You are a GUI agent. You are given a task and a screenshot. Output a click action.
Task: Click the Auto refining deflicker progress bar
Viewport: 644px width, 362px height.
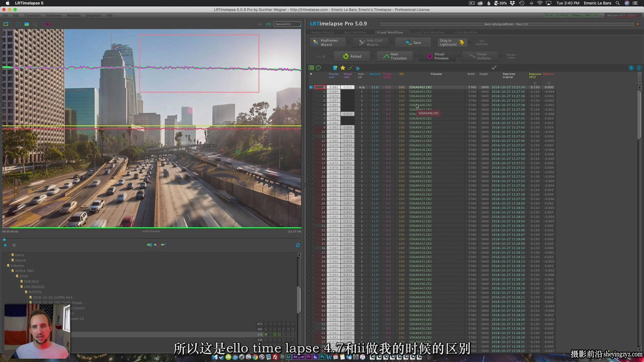click(x=506, y=24)
